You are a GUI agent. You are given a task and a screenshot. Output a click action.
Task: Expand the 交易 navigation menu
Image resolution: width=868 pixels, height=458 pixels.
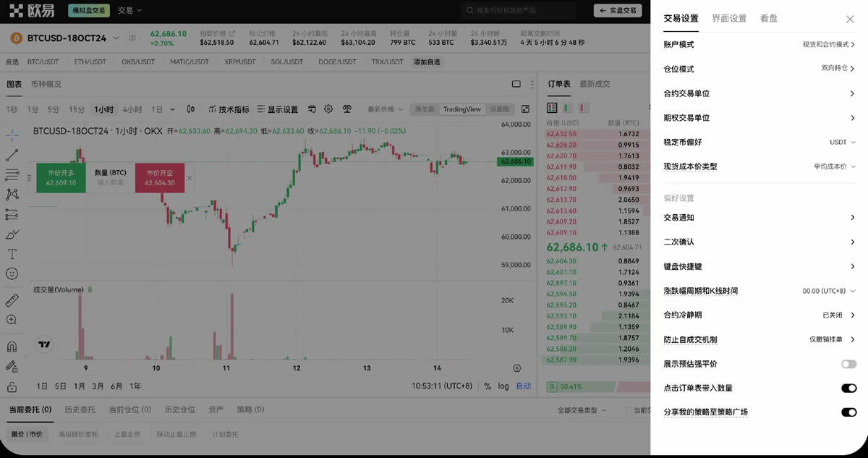[x=130, y=11]
